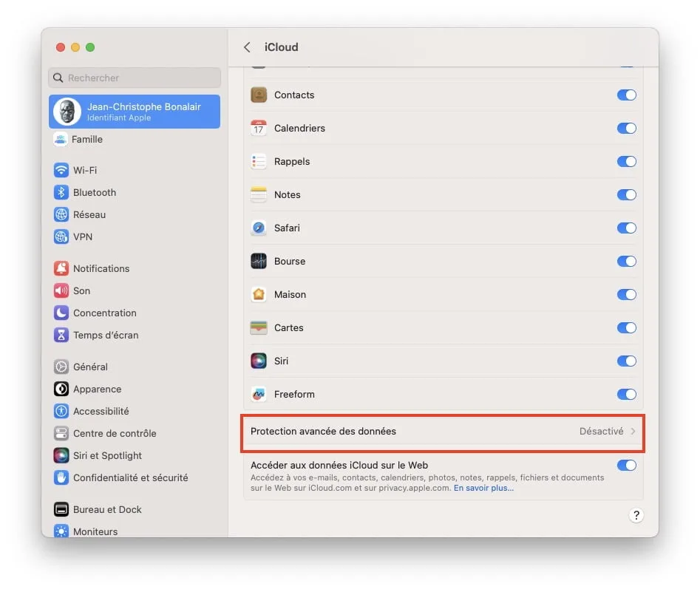Click the Freeform app icon
Screen dimensions: 700x592
point(259,394)
